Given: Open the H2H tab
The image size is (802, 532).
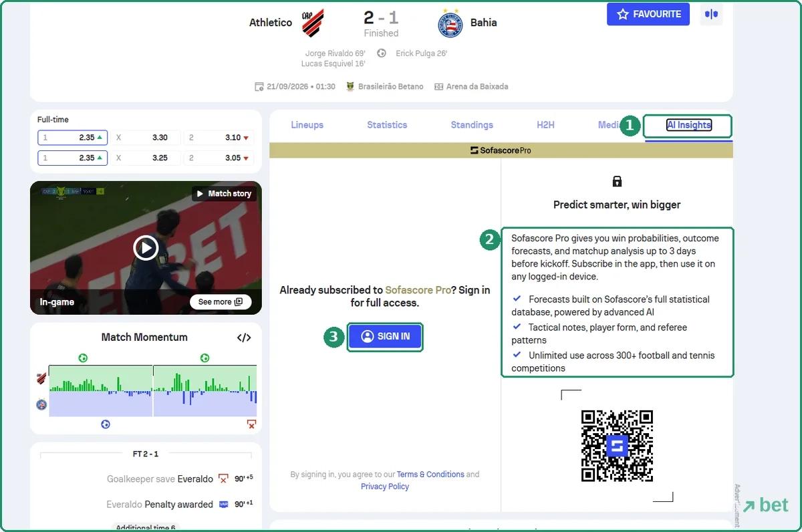Looking at the screenshot, I should pyautogui.click(x=546, y=125).
